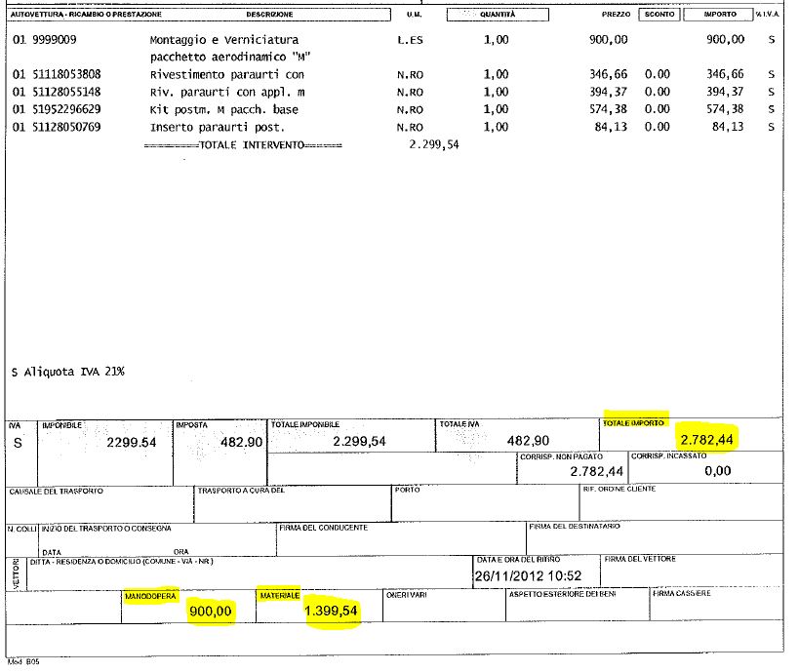Click the 'Kit postm. M pacch. base' description
The image size is (799, 672).
tap(223, 110)
